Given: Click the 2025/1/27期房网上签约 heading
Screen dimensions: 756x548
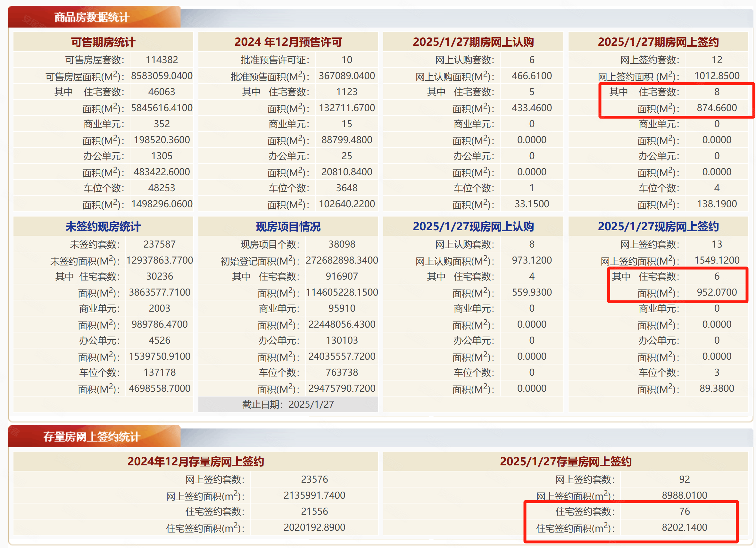Looking at the screenshot, I should point(658,42).
